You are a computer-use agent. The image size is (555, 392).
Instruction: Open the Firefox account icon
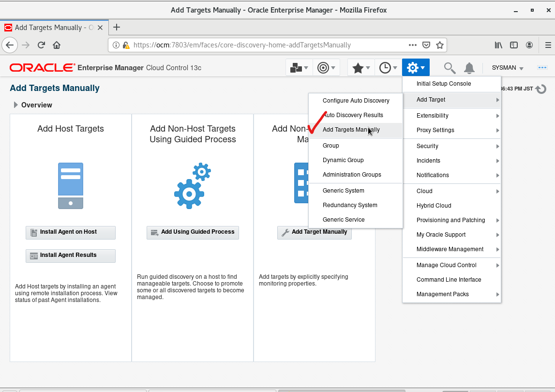[x=529, y=45]
